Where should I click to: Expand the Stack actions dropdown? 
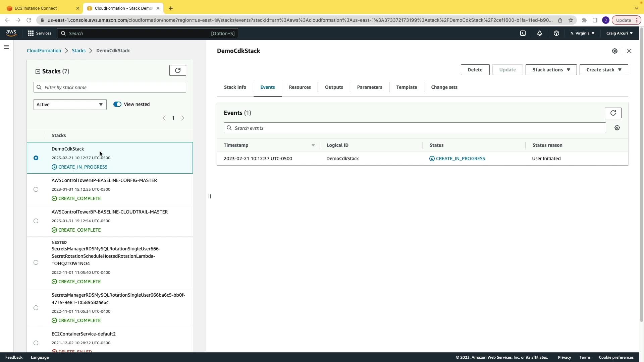click(551, 70)
